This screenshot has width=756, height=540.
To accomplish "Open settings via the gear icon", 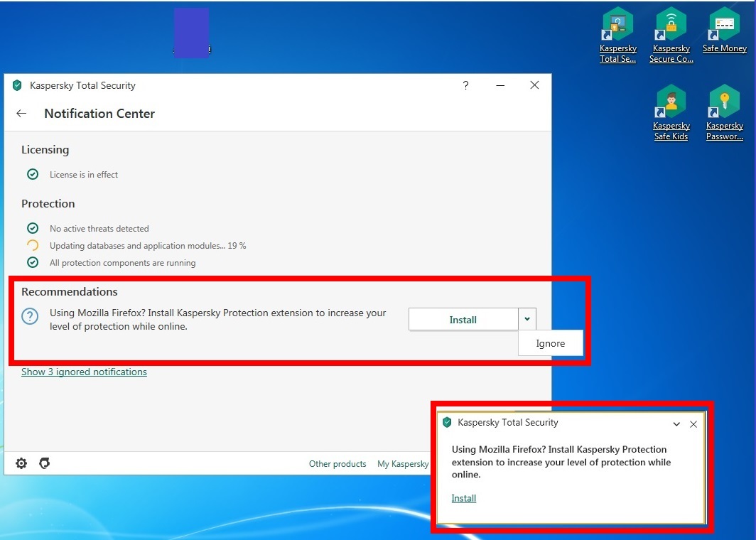I will tap(21, 463).
